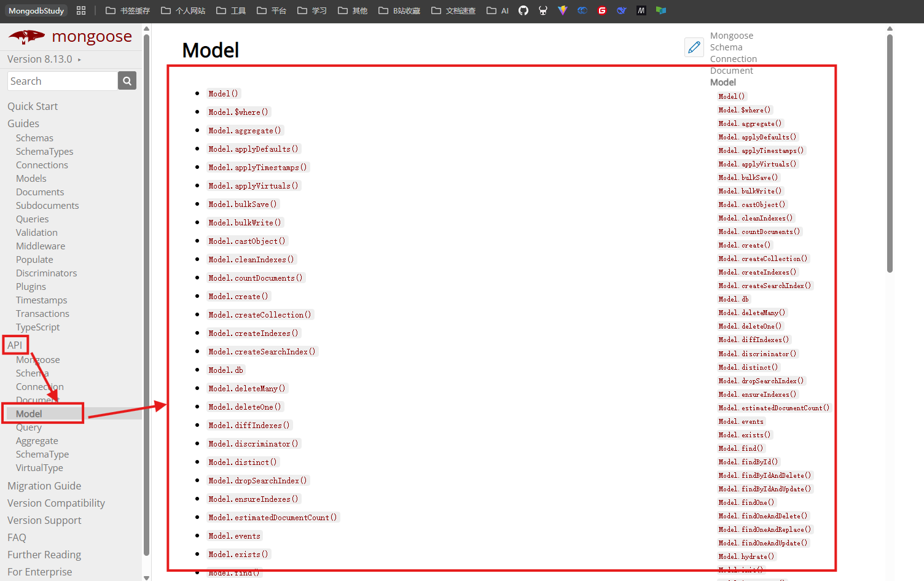Image resolution: width=924 pixels, height=581 pixels.
Task: Click Model.aggregate() in main list
Action: tap(245, 130)
